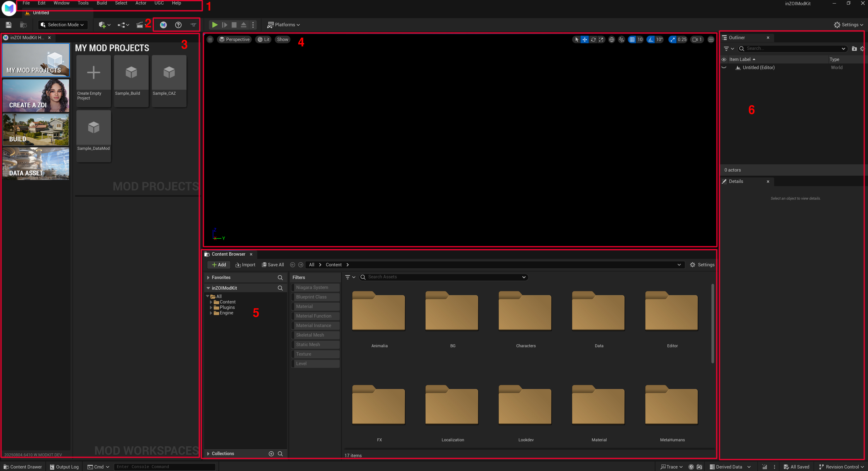Click the Eject playback button
868x471 pixels.
click(244, 25)
